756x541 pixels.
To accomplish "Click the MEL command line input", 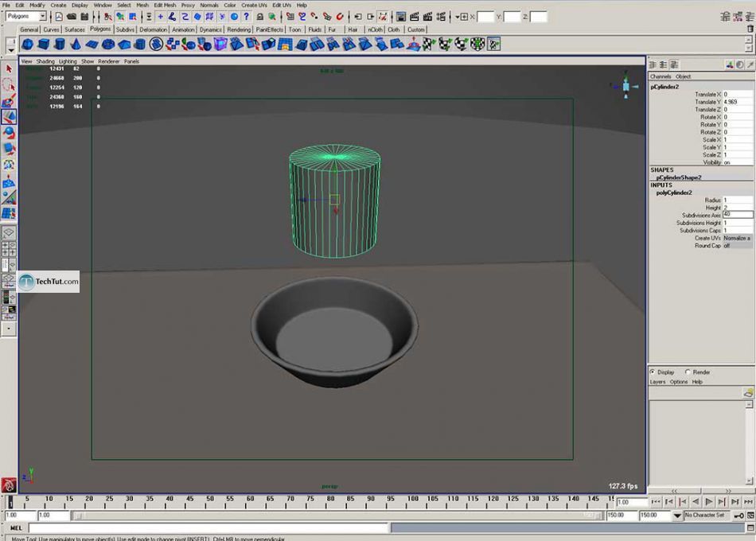I will (x=208, y=528).
